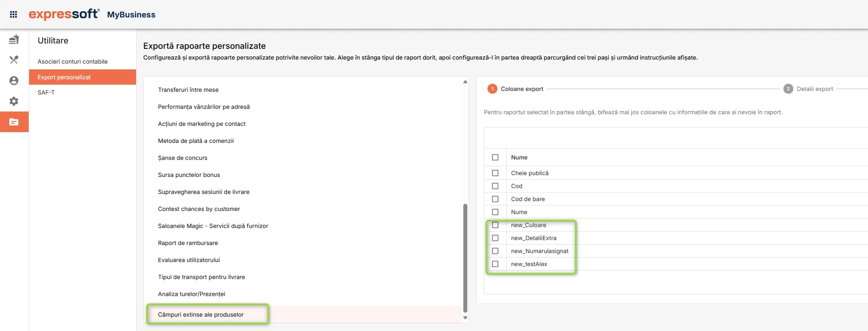This screenshot has height=331, width=868.
Task: Select Metoda de plată a comenzii
Action: pyautogui.click(x=196, y=141)
